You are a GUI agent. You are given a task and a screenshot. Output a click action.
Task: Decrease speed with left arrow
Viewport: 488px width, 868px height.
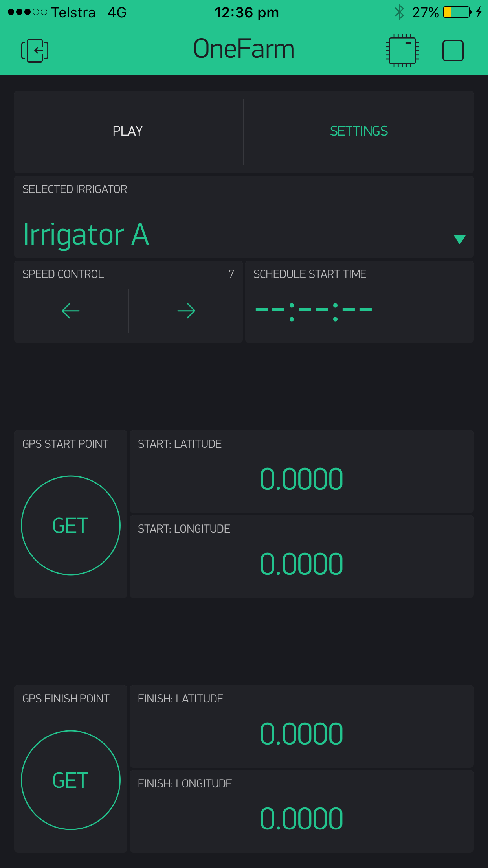71,311
